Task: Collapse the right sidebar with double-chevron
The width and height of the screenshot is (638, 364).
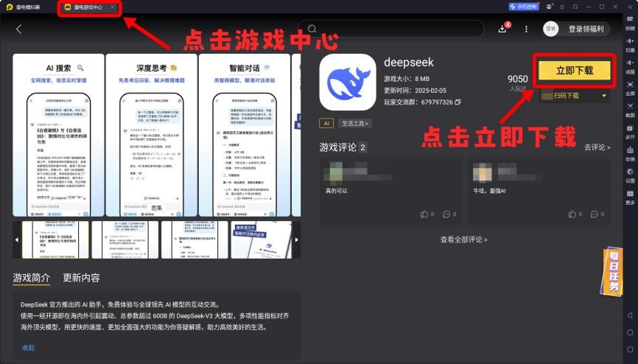Action: pos(630,7)
